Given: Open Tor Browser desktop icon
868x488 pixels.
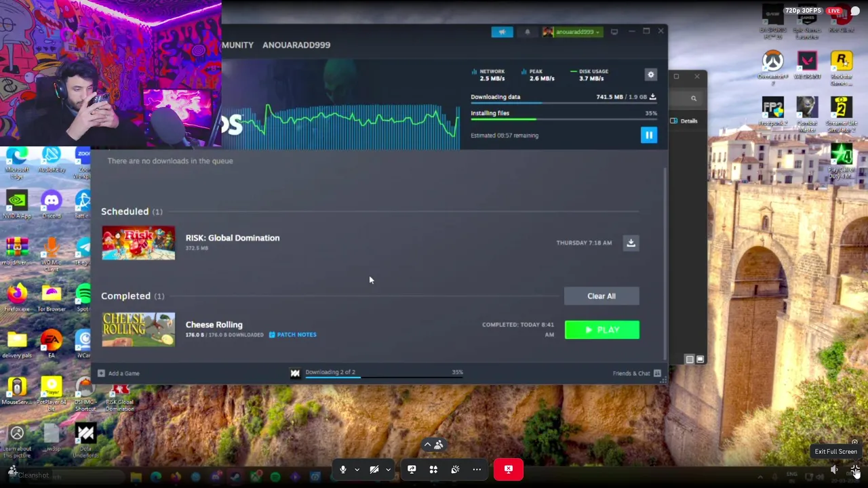Looking at the screenshot, I should (x=52, y=298).
